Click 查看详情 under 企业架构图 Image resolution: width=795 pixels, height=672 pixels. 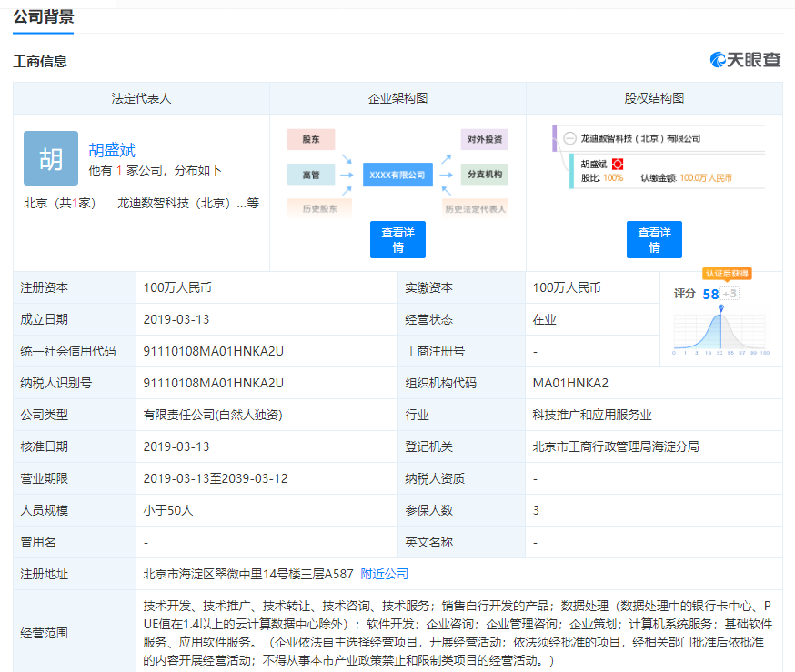tap(397, 239)
